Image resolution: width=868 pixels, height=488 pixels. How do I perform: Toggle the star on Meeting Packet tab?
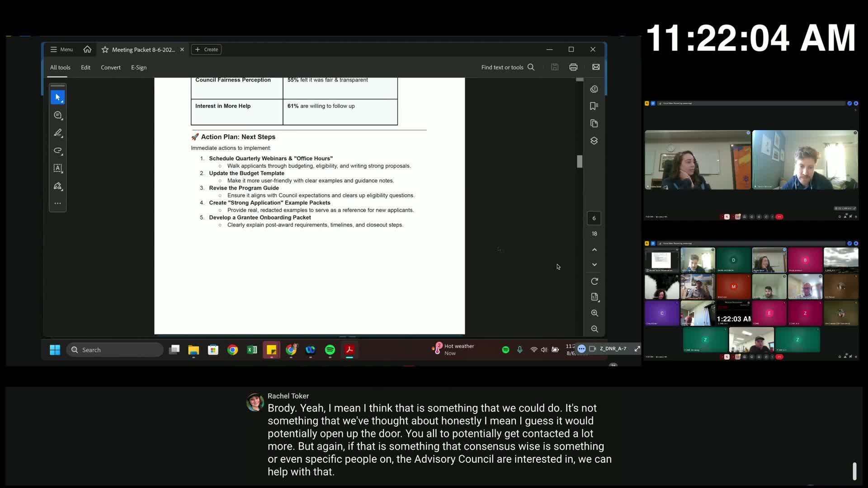pos(105,50)
